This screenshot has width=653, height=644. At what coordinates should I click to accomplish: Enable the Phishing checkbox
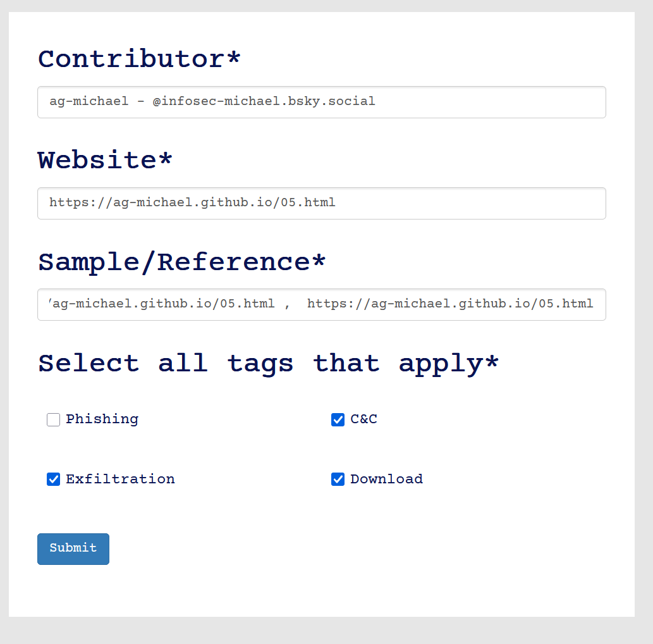54,419
